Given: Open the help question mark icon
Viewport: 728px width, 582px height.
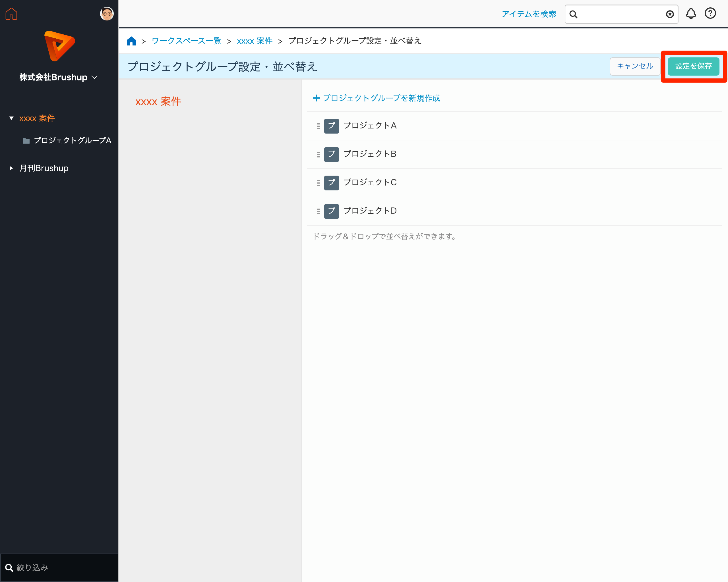Looking at the screenshot, I should (710, 13).
